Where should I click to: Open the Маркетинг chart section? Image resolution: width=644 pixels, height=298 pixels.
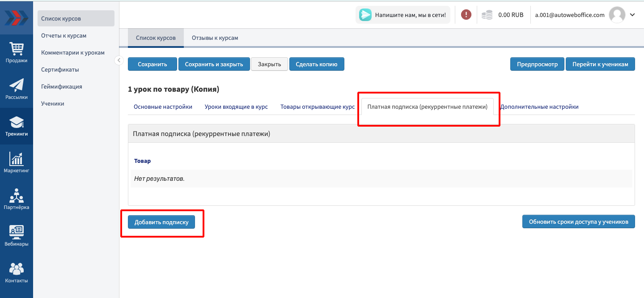pyautogui.click(x=17, y=162)
